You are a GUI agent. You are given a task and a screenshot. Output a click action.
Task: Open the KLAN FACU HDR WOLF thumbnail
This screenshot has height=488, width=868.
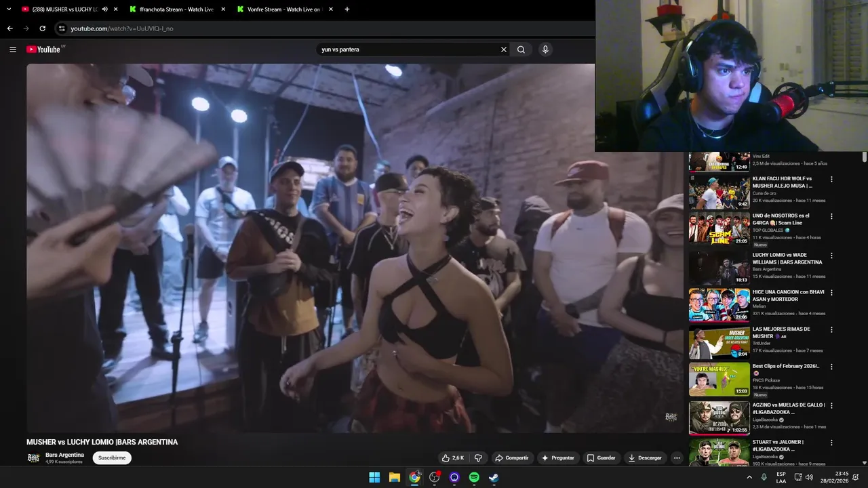click(x=719, y=192)
